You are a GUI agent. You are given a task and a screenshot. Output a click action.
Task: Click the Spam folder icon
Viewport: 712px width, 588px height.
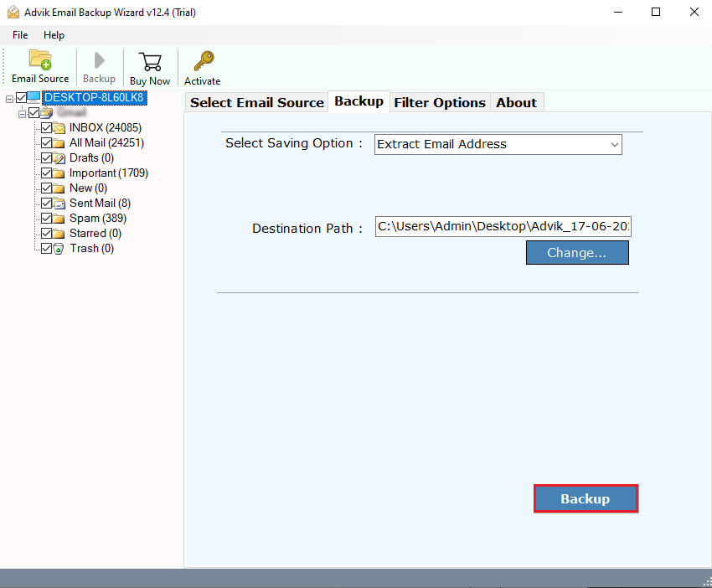point(59,219)
